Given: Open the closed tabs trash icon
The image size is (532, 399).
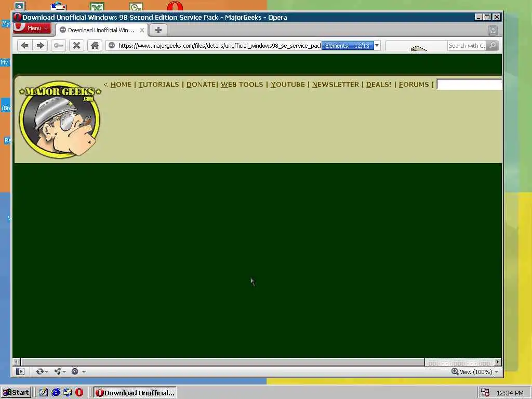Looking at the screenshot, I should pyautogui.click(x=493, y=31).
